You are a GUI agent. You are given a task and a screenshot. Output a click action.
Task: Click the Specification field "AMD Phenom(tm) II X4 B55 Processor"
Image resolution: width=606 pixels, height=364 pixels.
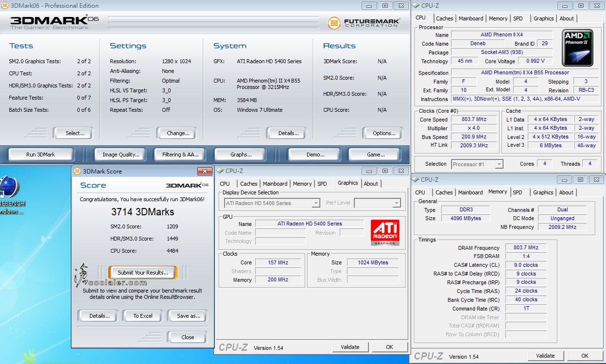[525, 73]
